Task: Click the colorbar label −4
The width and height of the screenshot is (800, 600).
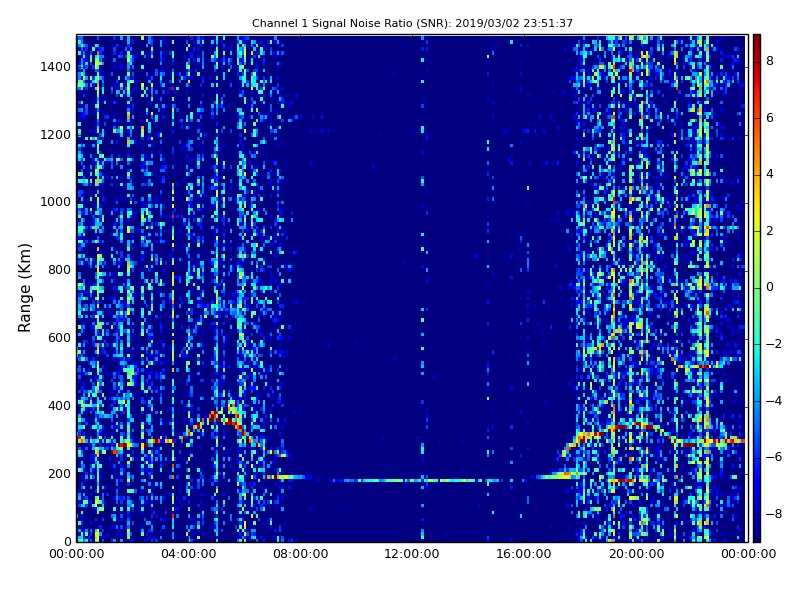Action: [x=774, y=401]
